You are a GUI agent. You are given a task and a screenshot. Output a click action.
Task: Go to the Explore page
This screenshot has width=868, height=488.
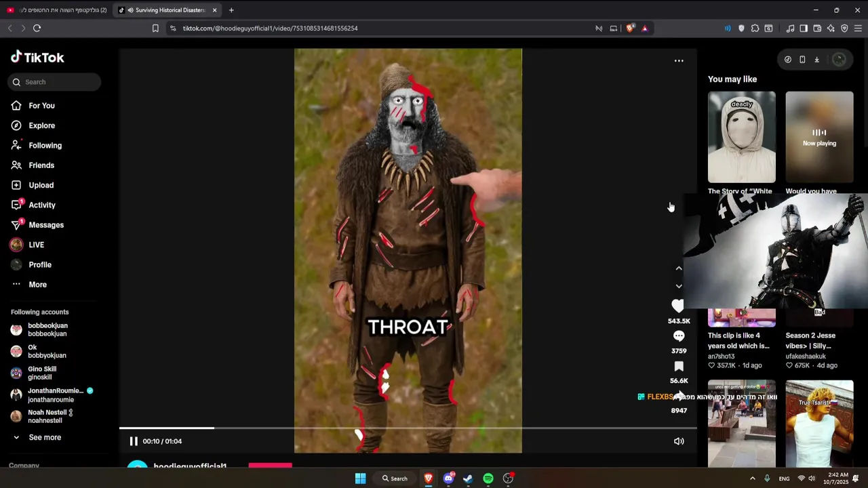[41, 125]
